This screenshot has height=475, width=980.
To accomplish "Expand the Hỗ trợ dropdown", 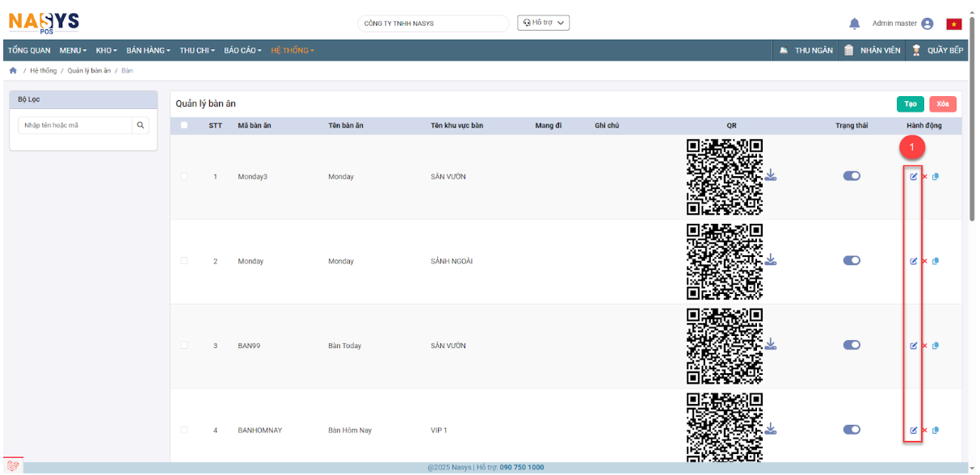I will click(x=543, y=23).
